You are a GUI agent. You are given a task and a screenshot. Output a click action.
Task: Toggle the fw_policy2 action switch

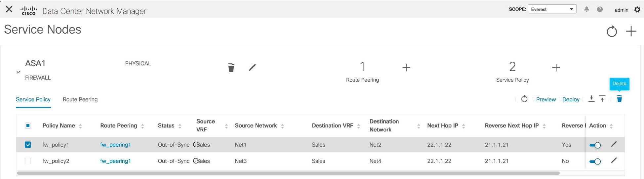[x=595, y=161]
